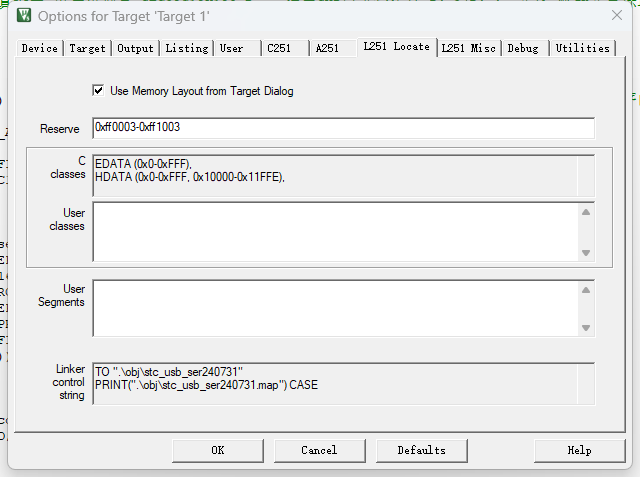
Task: Go to the Listing tab
Action: (187, 48)
